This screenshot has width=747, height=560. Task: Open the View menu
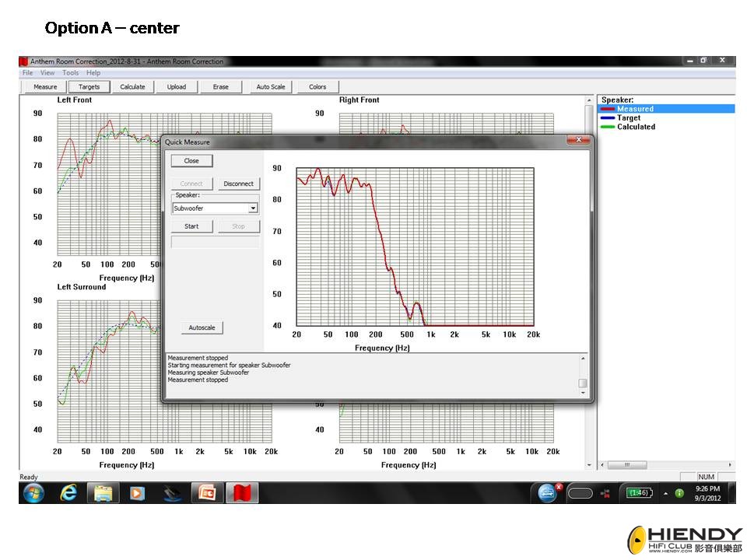click(47, 73)
